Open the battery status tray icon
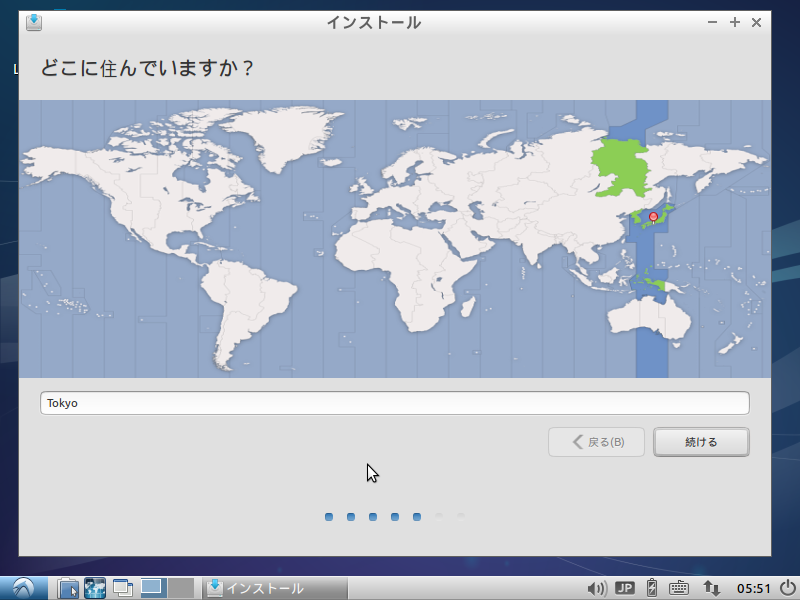The width and height of the screenshot is (800, 600). click(651, 588)
